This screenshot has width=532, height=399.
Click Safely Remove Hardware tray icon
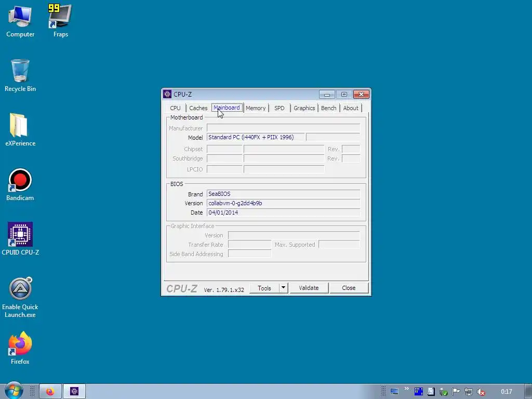443,392
